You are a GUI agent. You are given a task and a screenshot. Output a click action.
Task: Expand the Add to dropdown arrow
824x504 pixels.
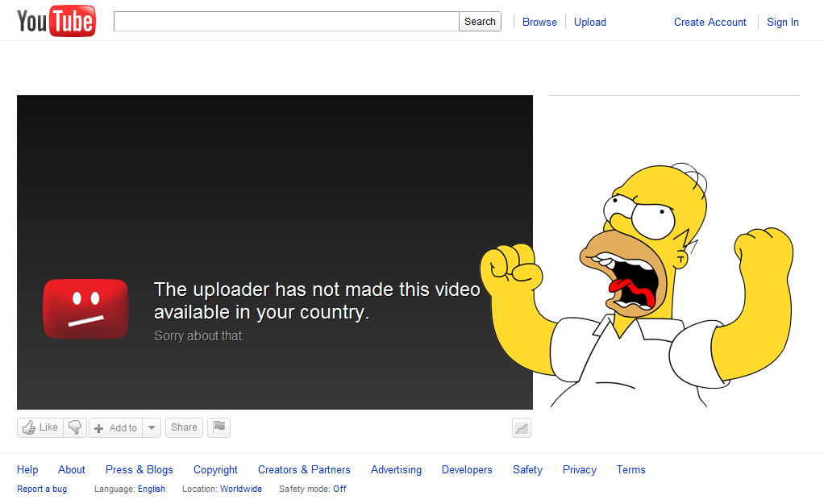tap(152, 427)
